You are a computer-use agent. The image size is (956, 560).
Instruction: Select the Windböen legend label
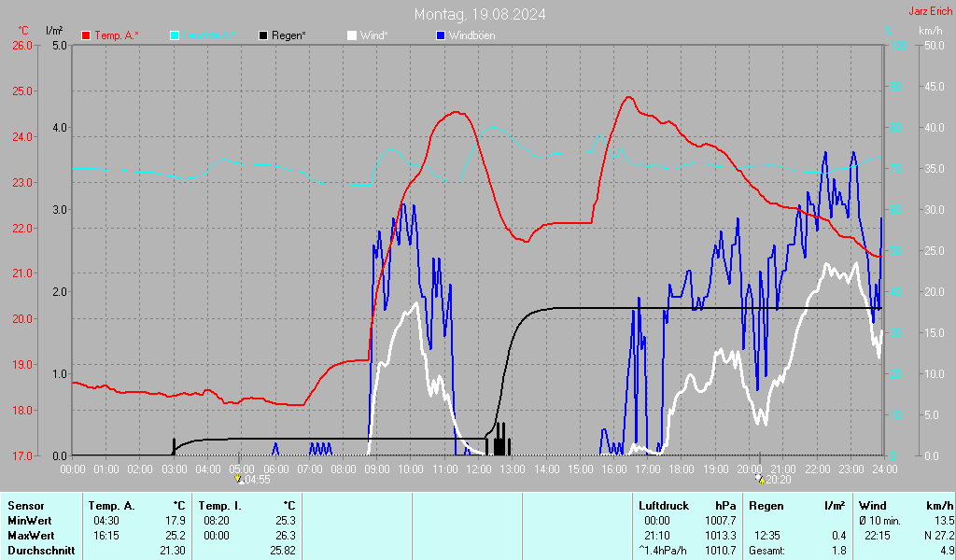[x=471, y=35]
